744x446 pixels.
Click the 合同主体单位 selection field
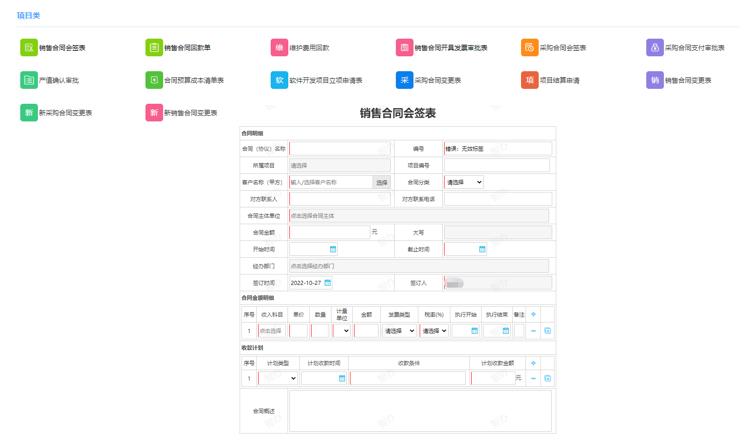(x=418, y=215)
